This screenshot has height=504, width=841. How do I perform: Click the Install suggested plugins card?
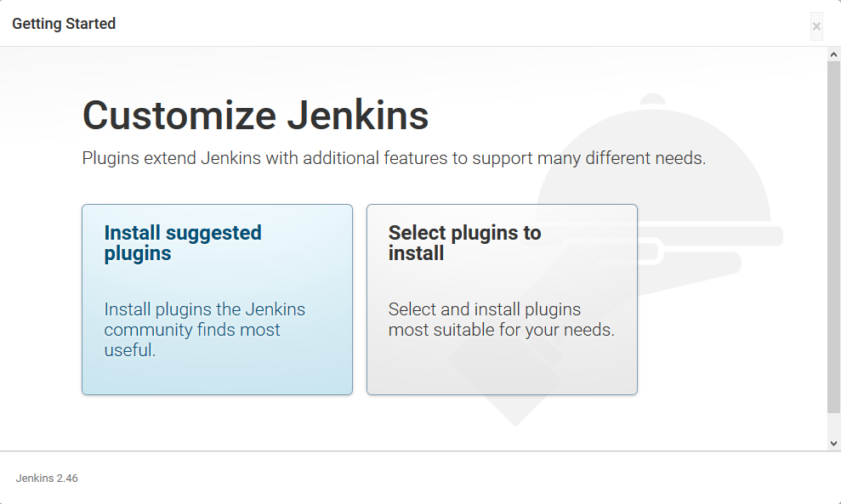point(217,299)
